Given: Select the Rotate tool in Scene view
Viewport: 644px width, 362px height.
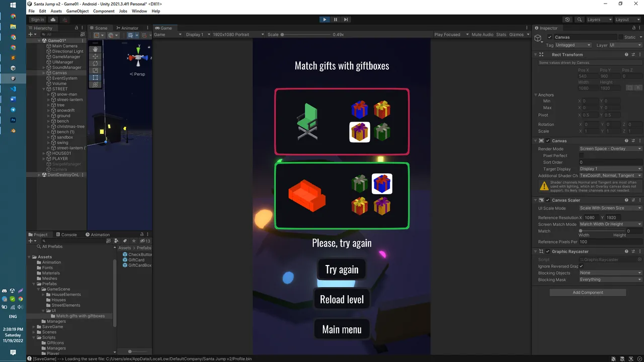Looking at the screenshot, I should click(x=95, y=64).
